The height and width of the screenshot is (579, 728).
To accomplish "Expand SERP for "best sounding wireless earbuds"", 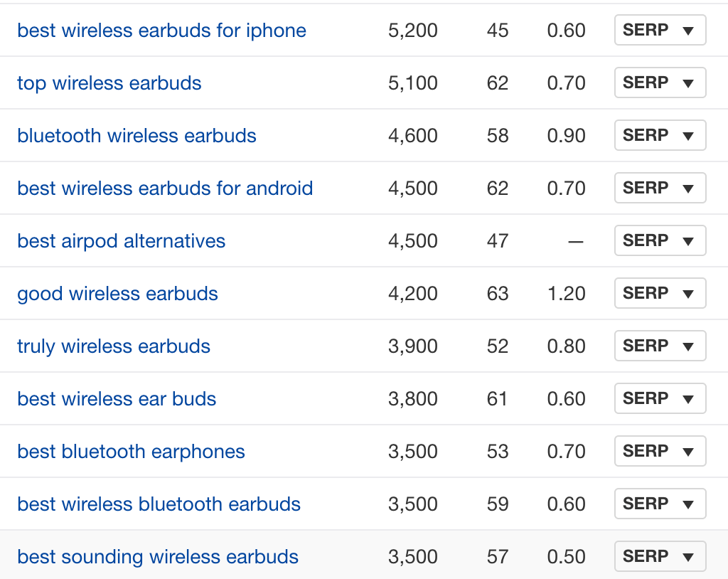I will coord(659,557).
